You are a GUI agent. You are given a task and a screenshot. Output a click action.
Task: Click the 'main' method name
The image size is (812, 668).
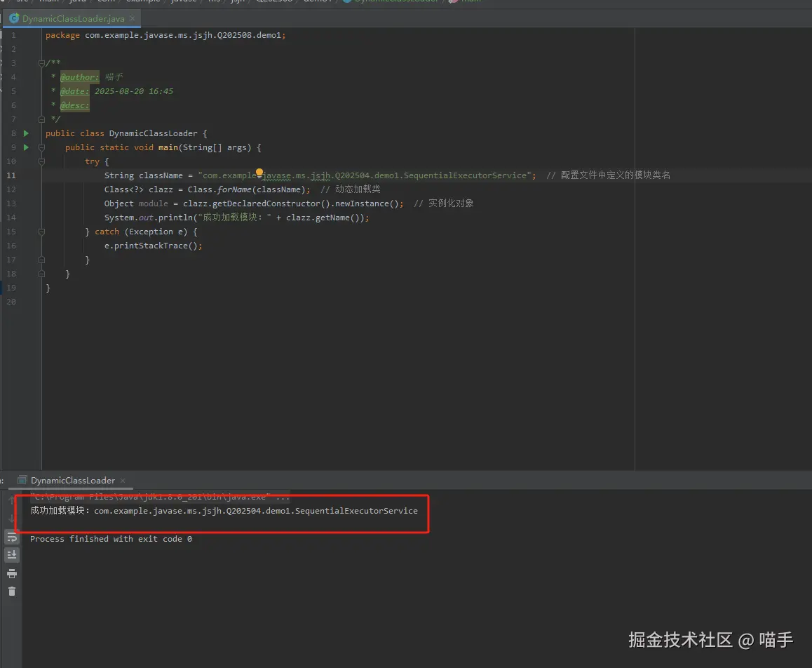click(x=168, y=147)
